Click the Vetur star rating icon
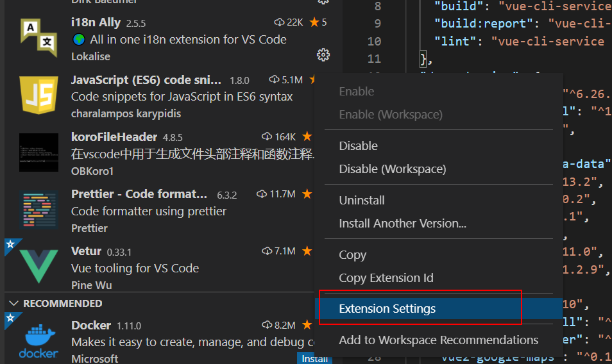The height and width of the screenshot is (364, 612). coord(307,251)
